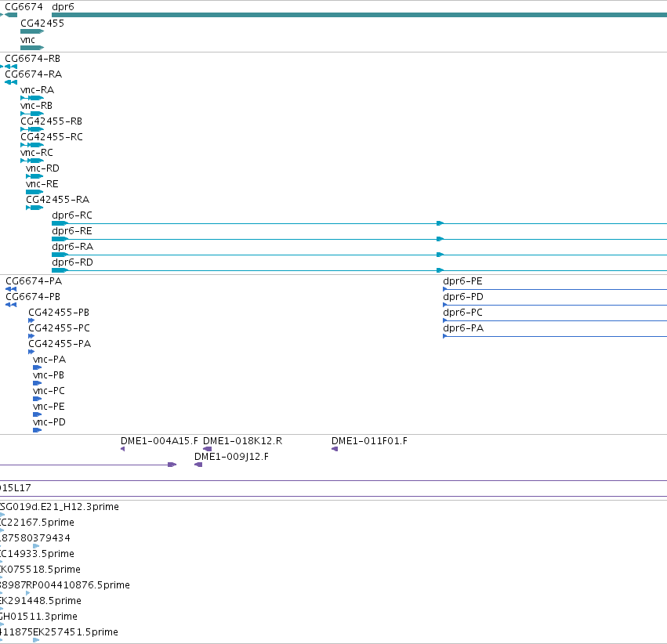Viewport: 667px width, 644px height.
Task: Click the dpr6-PA protein label
Action: coord(463,328)
